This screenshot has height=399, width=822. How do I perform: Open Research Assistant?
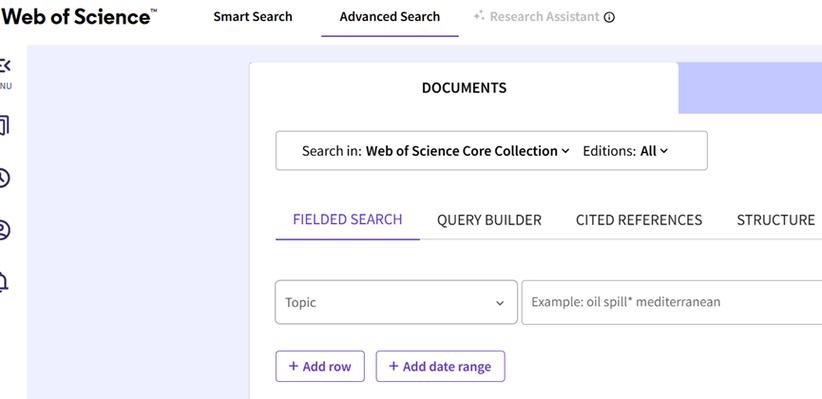click(x=537, y=17)
